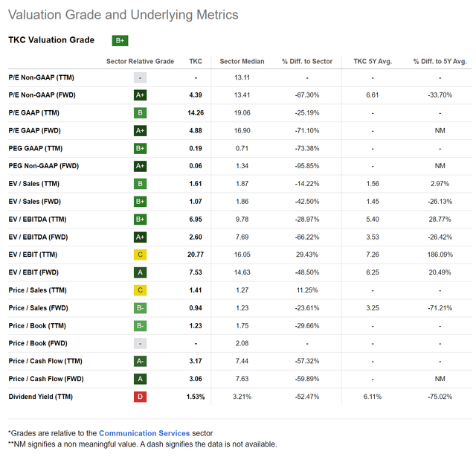
Task: Click the -95.85% difference to sector value
Action: tap(307, 166)
